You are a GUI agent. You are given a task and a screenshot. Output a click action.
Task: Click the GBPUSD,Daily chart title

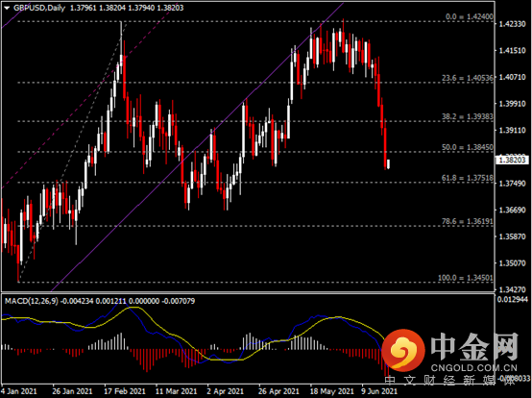[x=39, y=8]
